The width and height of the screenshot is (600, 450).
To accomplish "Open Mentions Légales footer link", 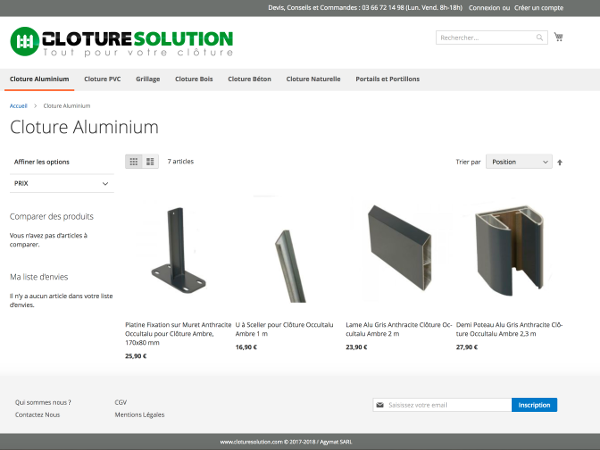I will pyautogui.click(x=139, y=414).
